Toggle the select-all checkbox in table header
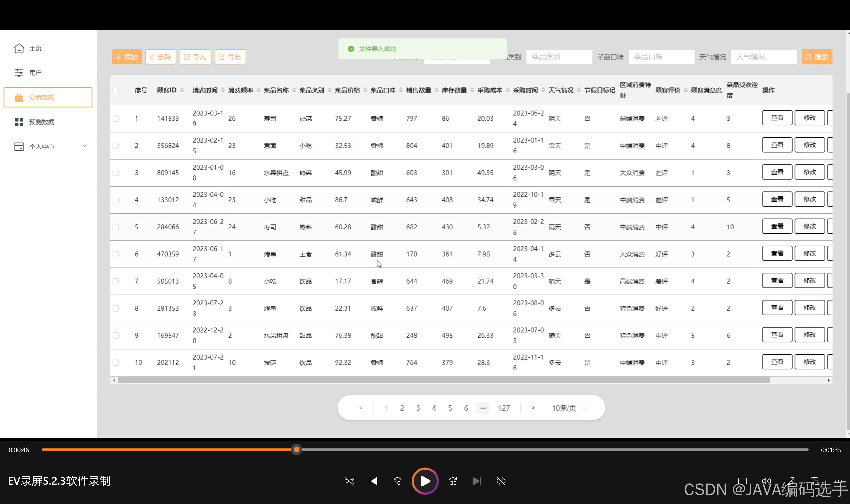 click(x=116, y=90)
